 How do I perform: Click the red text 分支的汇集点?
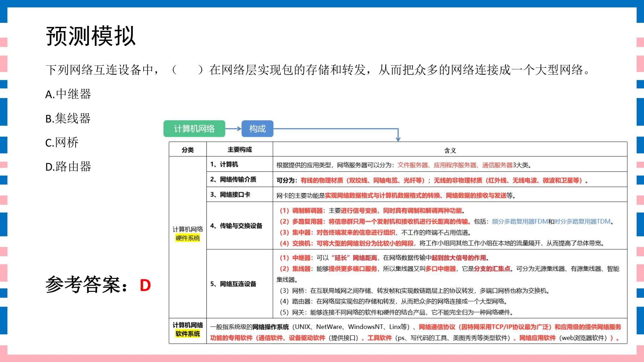click(x=492, y=269)
